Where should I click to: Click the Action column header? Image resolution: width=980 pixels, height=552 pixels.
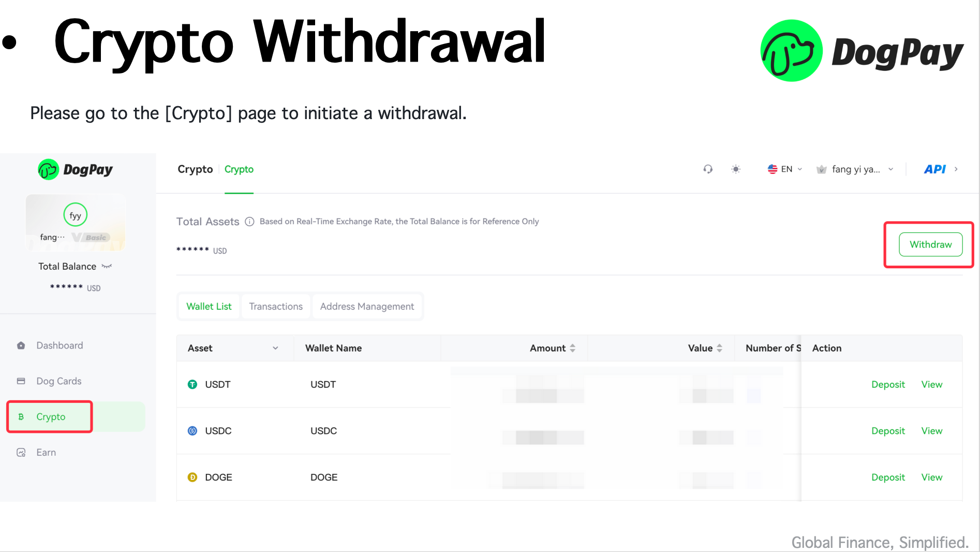[x=827, y=348]
